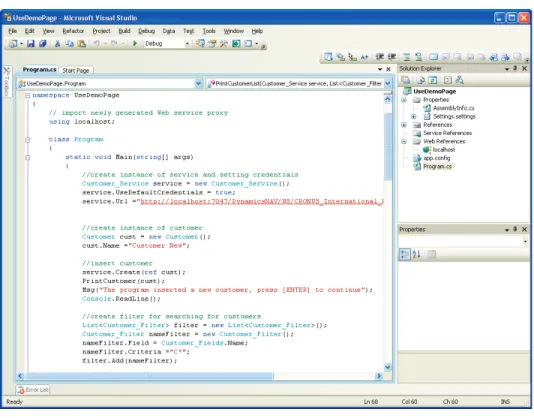Screen dimensions: 534x418
Task: Open the Toolbox side tab
Action: pos(6,81)
